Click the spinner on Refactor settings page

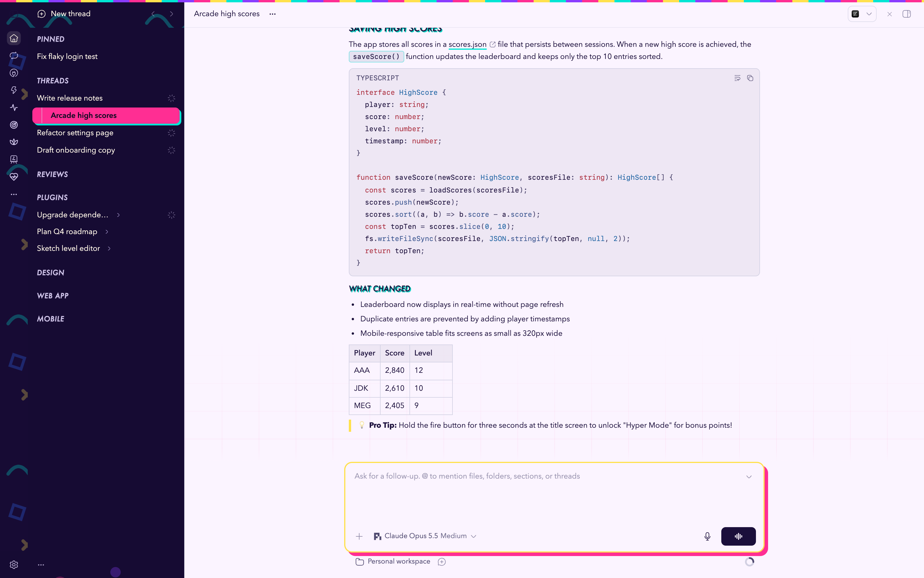pos(172,133)
